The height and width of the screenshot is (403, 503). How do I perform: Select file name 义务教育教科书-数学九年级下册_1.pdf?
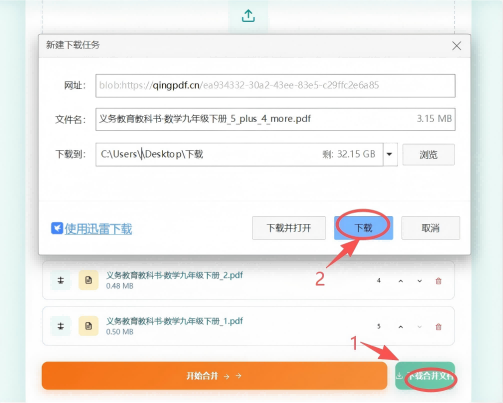pos(174,321)
